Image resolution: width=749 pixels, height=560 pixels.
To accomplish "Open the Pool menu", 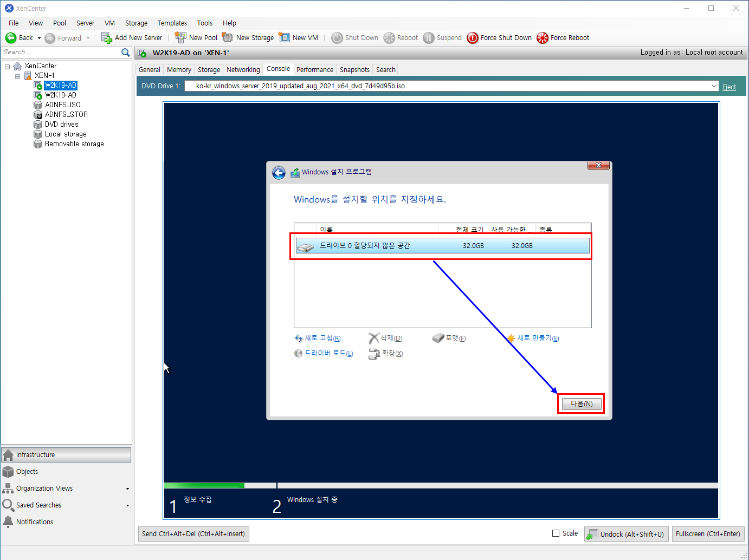I will [x=60, y=23].
